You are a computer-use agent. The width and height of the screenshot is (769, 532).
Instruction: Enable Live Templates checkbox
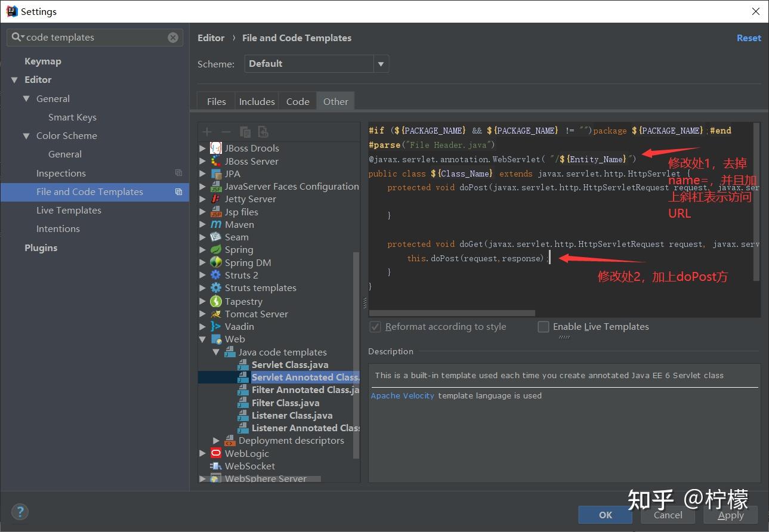[x=543, y=327]
